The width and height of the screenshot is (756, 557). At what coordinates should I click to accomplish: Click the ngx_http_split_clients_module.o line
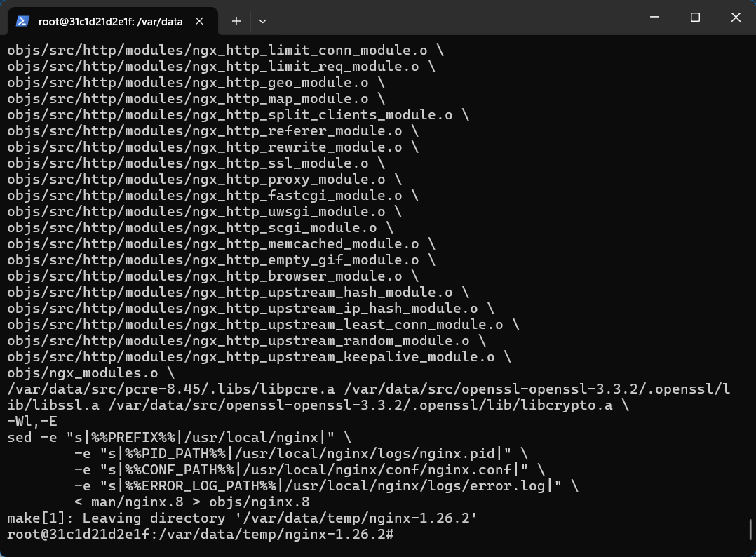(238, 115)
